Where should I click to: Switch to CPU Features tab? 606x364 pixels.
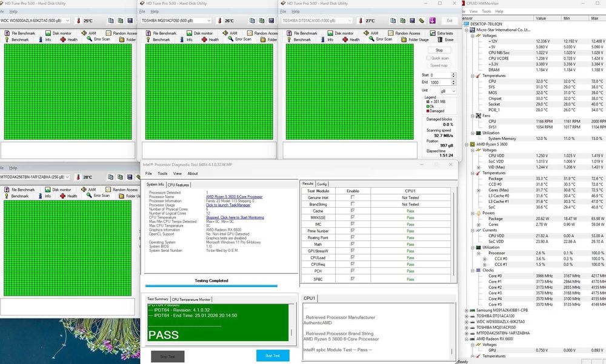pos(179,184)
